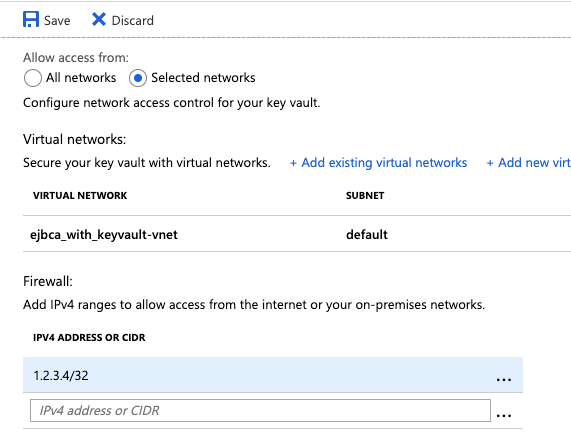Open ellipsis menu beside empty IPv4 field
Image resolution: width=571 pixels, height=440 pixels.
[x=504, y=415]
